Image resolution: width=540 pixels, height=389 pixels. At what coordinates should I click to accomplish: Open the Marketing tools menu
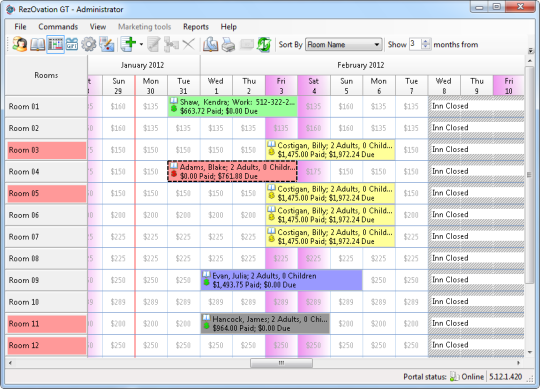[x=145, y=27]
